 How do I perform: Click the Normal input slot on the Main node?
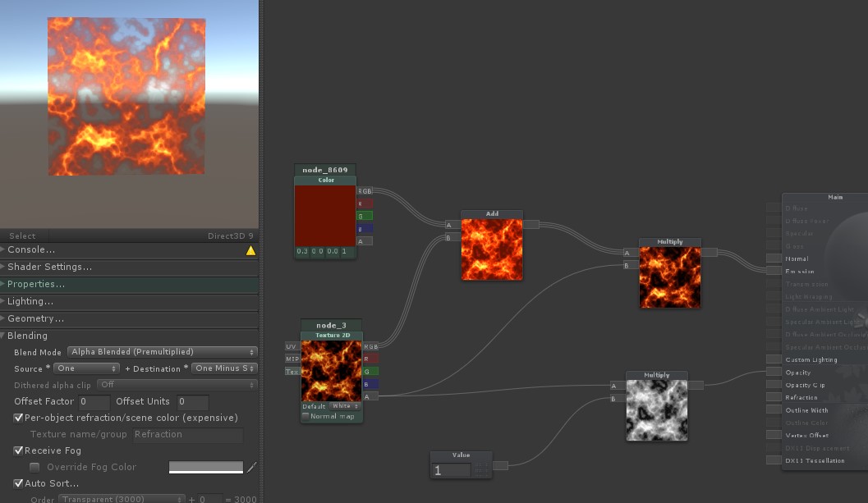point(773,256)
